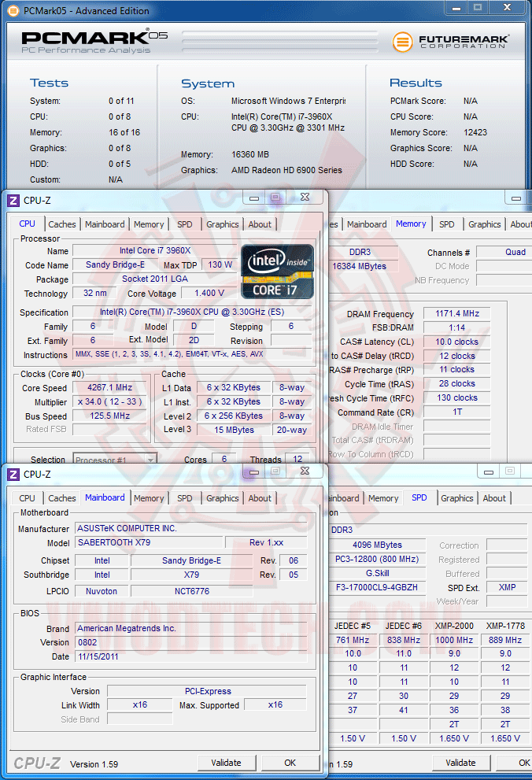Click the Core Speed 4267.1 MHz value

click(110, 387)
